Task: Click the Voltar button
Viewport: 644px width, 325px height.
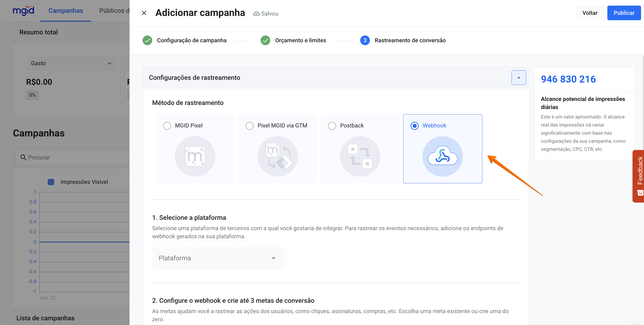Action: pos(590,13)
